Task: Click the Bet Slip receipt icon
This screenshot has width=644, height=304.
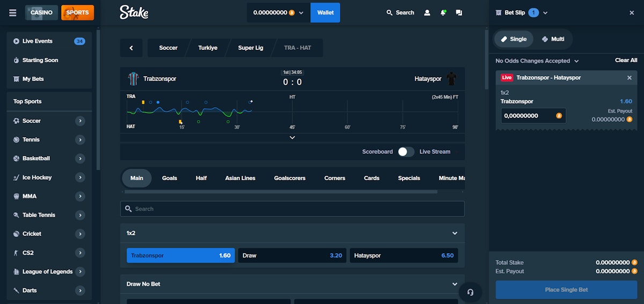Action: [499, 12]
